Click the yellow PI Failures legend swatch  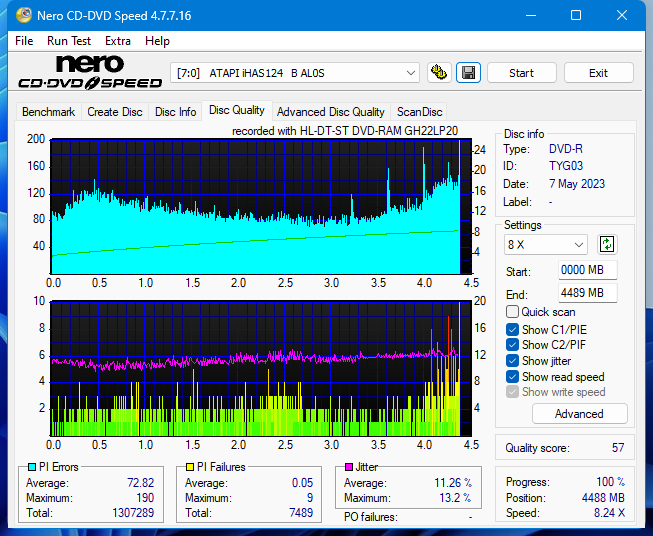(x=189, y=467)
